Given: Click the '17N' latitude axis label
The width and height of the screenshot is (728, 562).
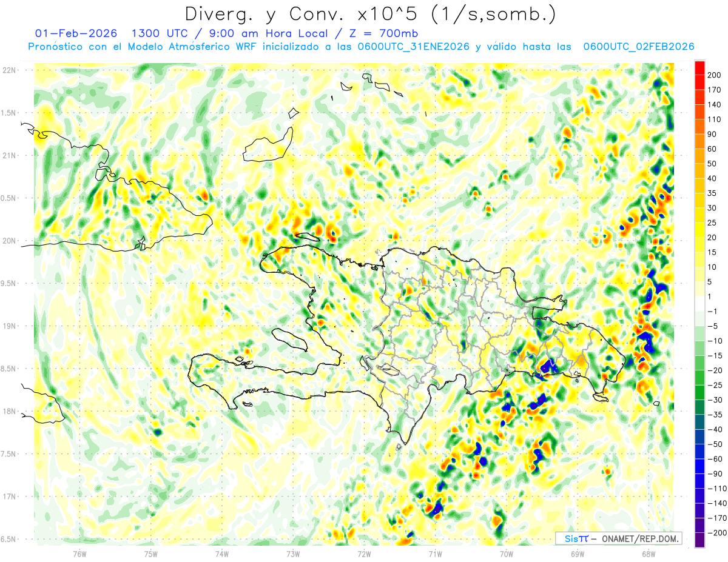Looking at the screenshot, I should coord(10,497).
